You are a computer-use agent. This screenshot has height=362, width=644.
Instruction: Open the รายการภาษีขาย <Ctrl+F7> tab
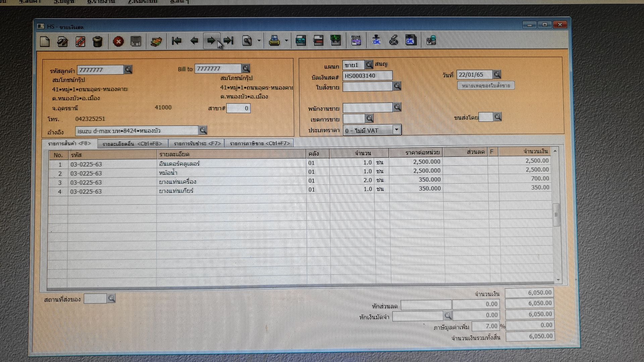260,143
